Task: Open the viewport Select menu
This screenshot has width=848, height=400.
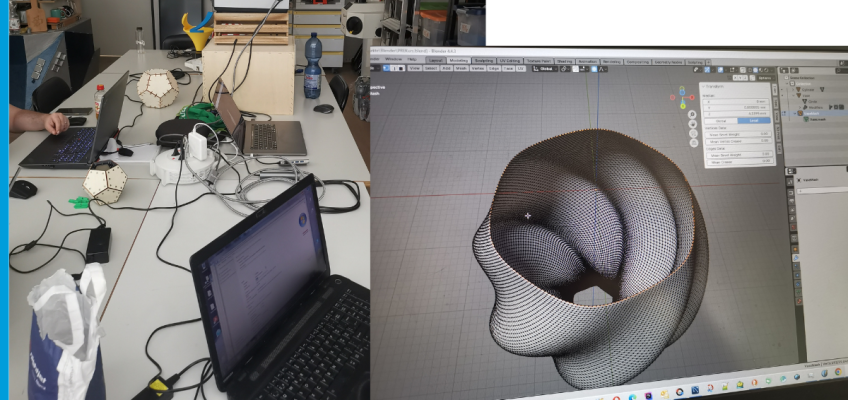Action: [431, 69]
